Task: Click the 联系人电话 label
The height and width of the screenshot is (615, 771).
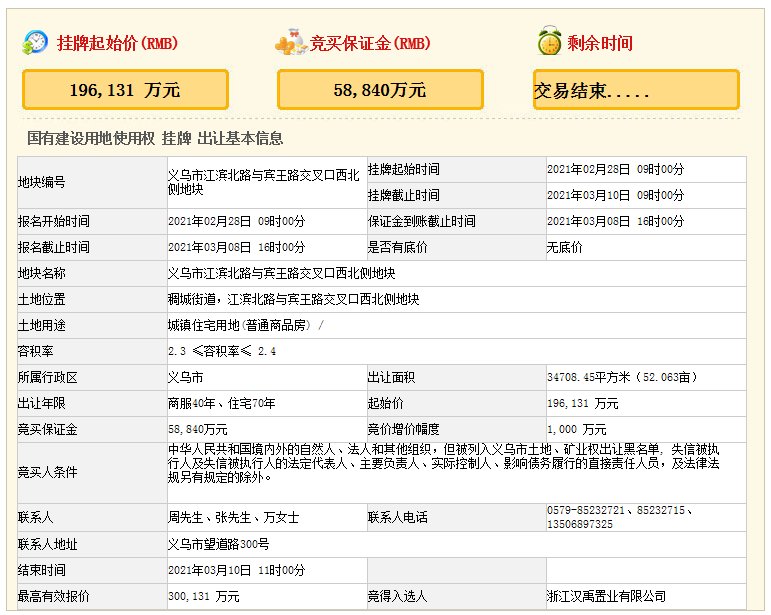Action: (x=398, y=517)
